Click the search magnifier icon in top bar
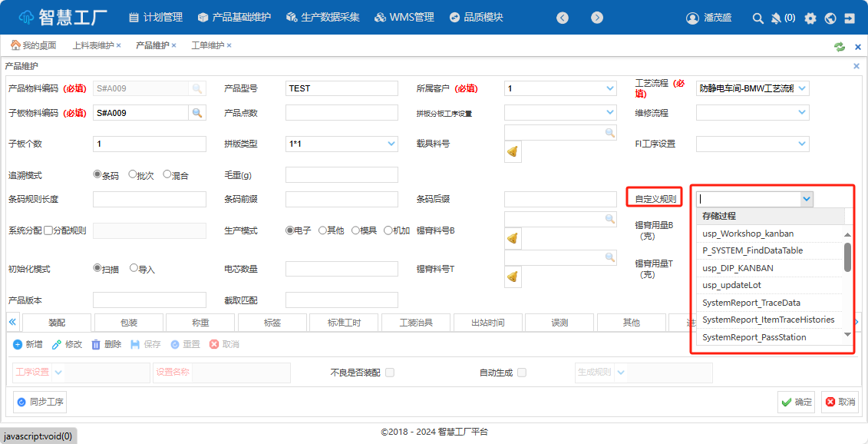The image size is (868, 444). pos(757,18)
